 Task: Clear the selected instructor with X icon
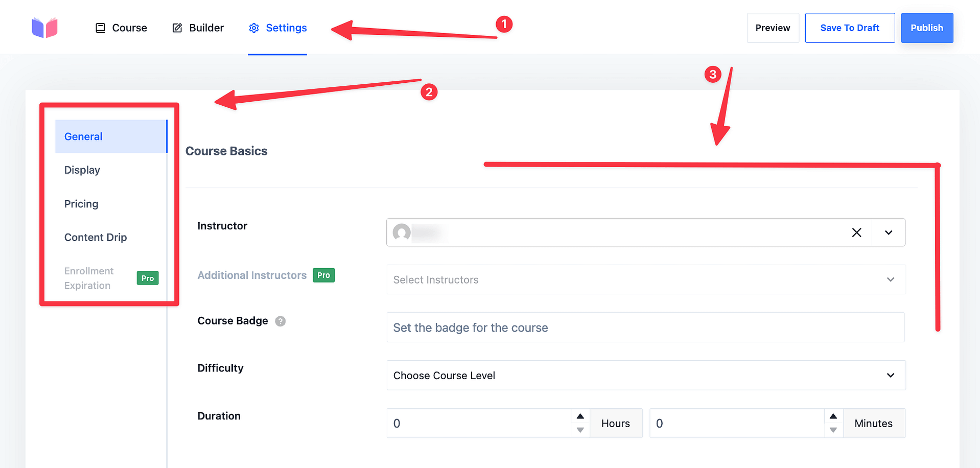[x=857, y=232]
